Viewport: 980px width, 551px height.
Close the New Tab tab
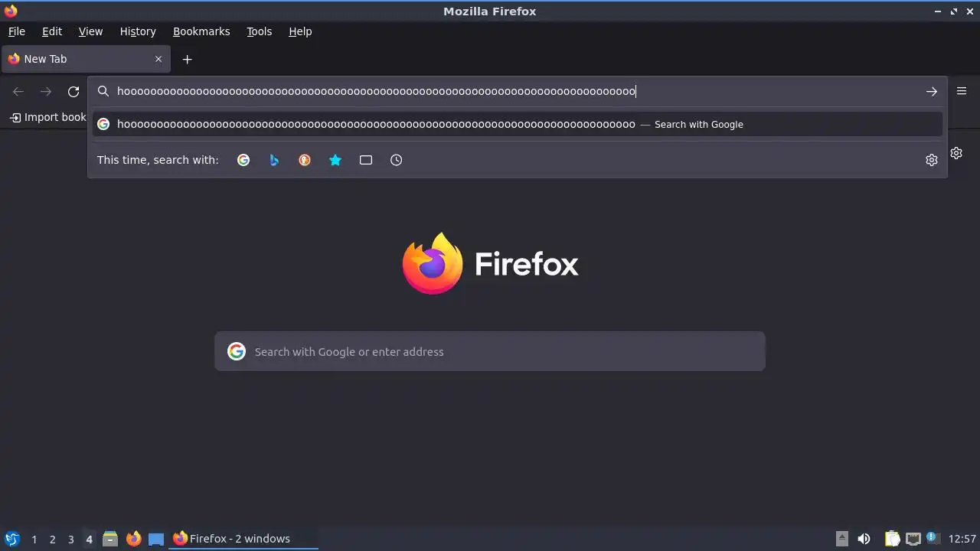coord(158,59)
